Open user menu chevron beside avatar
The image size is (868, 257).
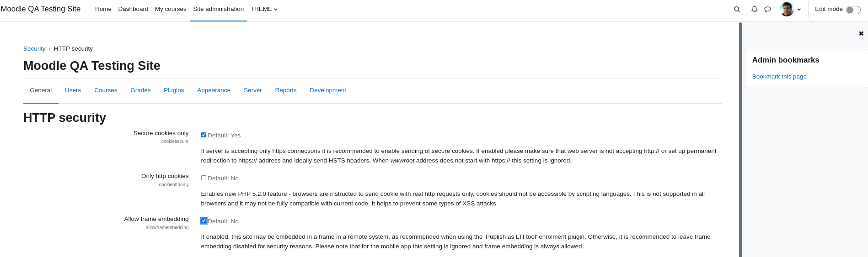pyautogui.click(x=799, y=9)
